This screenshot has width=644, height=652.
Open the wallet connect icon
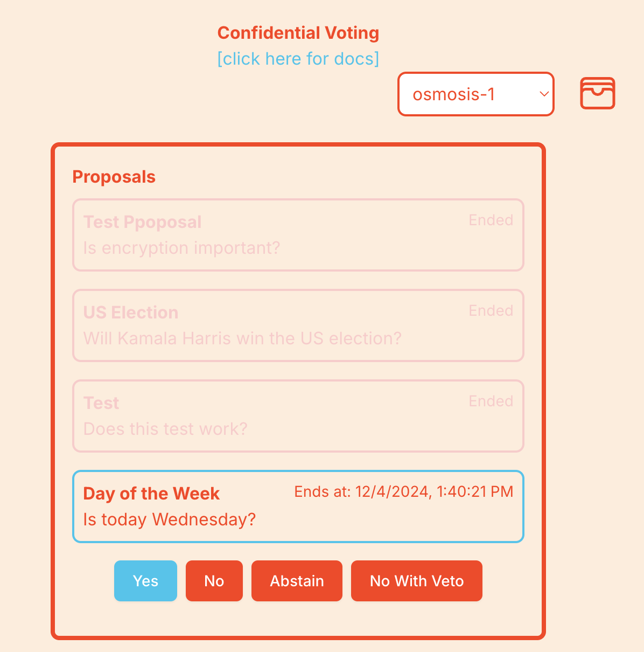[x=597, y=93]
